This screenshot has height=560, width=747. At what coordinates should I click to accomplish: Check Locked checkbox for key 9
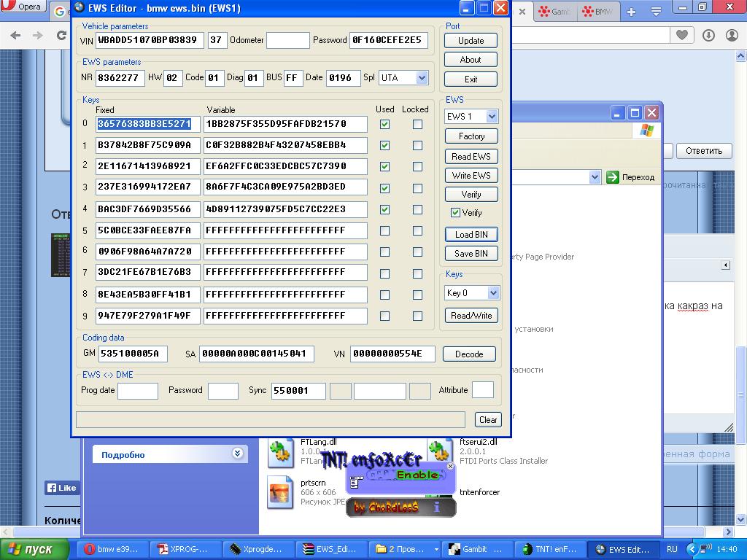point(417,316)
